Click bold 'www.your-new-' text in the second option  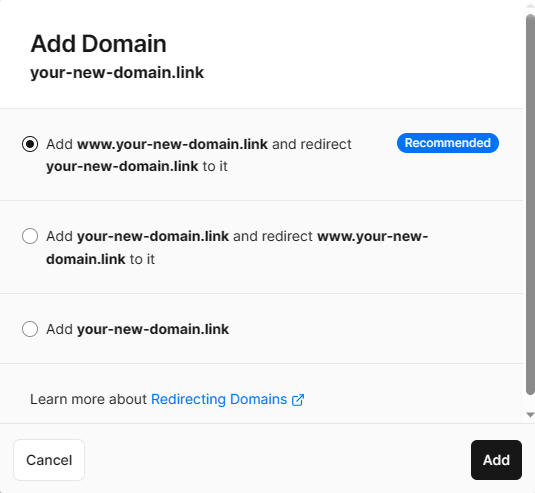pos(373,236)
